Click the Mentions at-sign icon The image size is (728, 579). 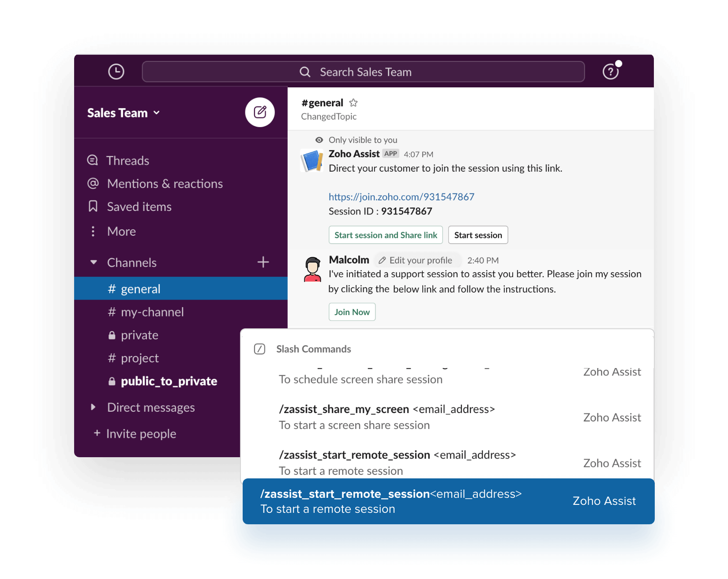(x=93, y=183)
